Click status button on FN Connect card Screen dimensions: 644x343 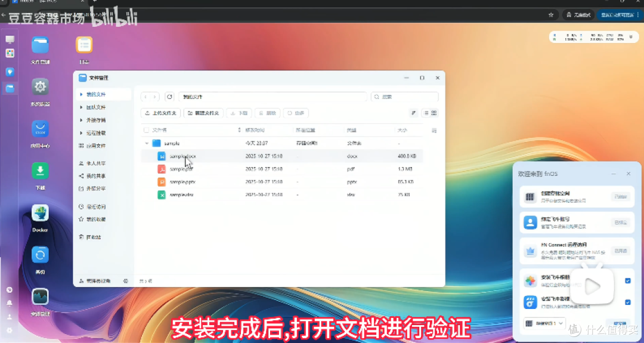[x=620, y=251]
